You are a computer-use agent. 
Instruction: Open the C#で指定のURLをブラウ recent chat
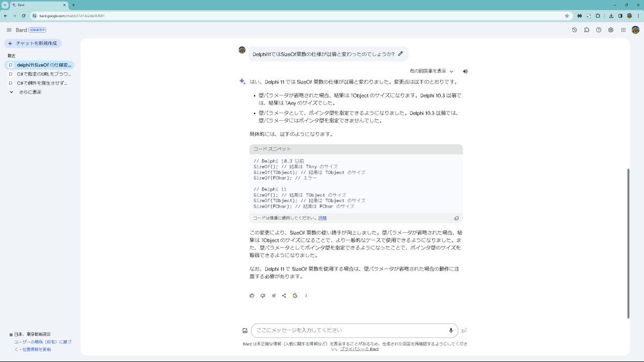point(39,74)
